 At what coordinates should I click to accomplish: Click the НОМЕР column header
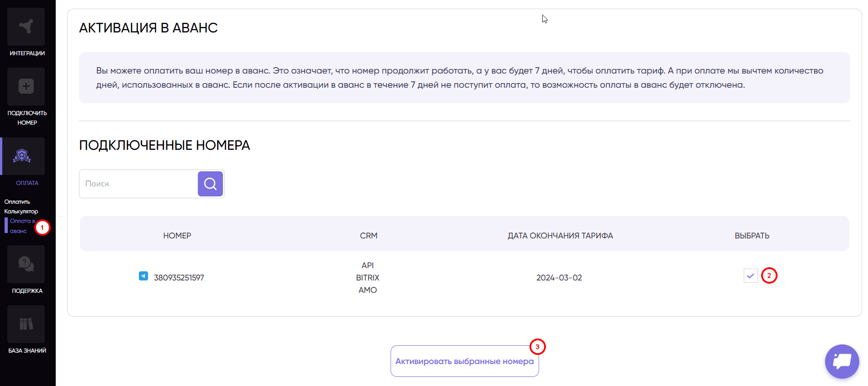point(177,236)
